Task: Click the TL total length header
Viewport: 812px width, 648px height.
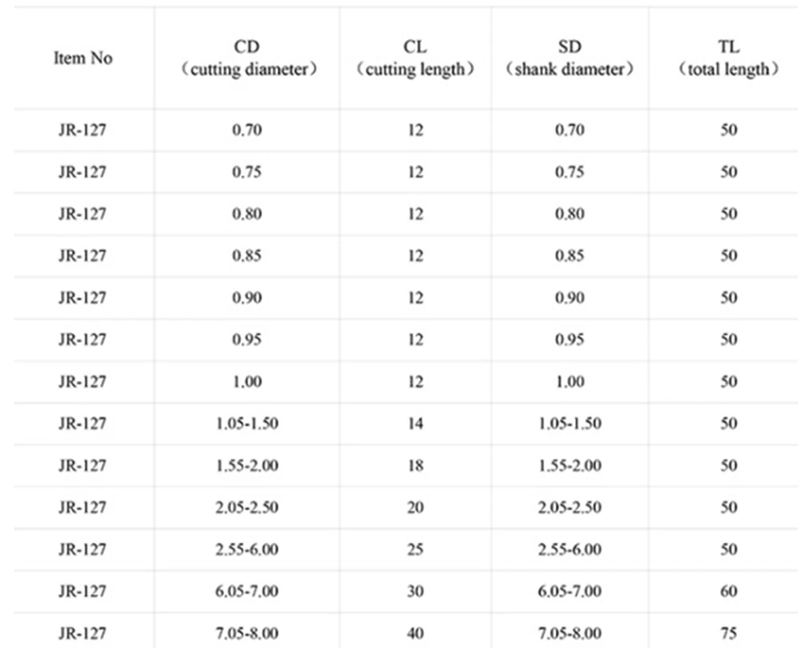Action: point(728,58)
